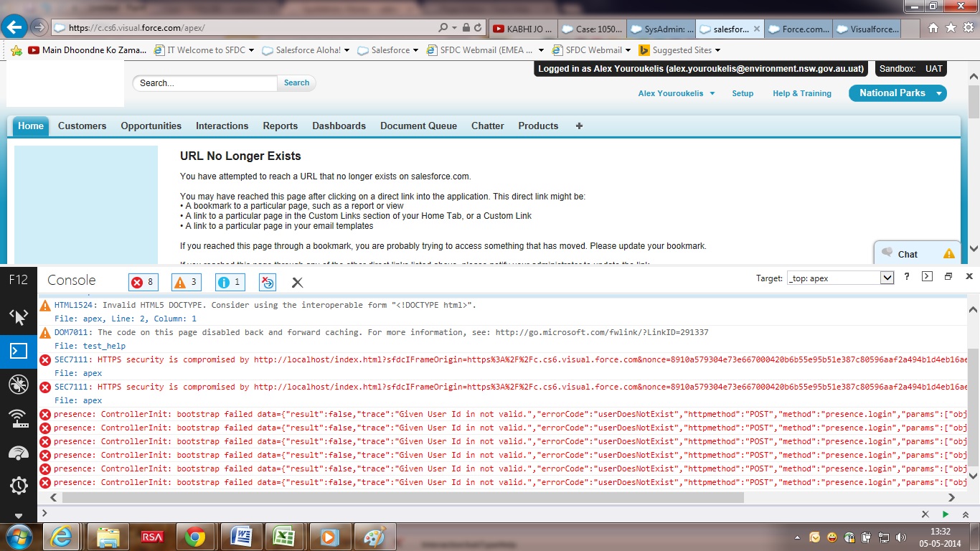Screen dimensions: 980x551
Task: Click the gear icon in F12 sidebar
Action: coord(18,486)
